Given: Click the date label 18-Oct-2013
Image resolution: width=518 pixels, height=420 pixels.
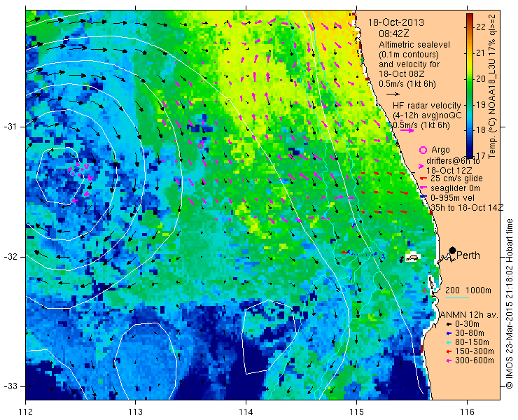Looking at the screenshot, I should click(396, 22).
